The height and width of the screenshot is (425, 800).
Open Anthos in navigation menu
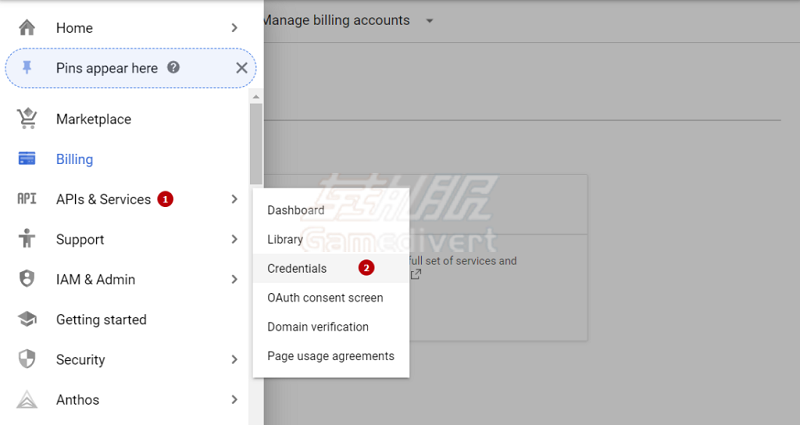(78, 399)
